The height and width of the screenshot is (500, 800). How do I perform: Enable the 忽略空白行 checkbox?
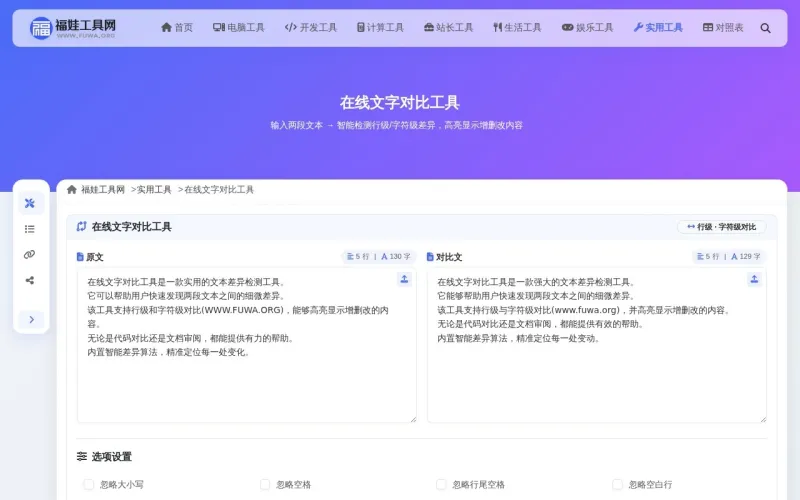[x=617, y=484]
